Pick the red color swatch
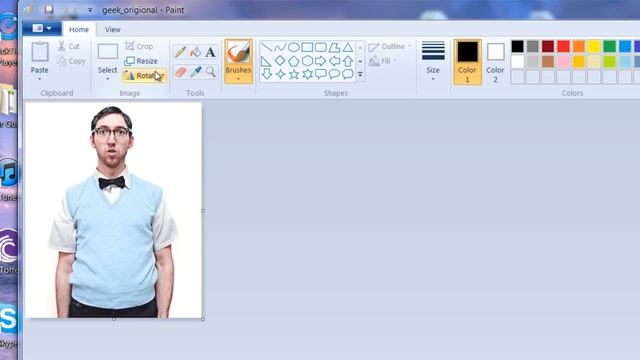Screen dimensions: 640x360 point(563,47)
